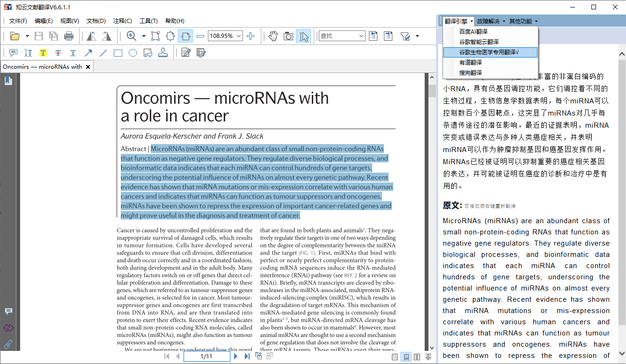
Task: Switch to single page layout
Action: click(x=395, y=357)
